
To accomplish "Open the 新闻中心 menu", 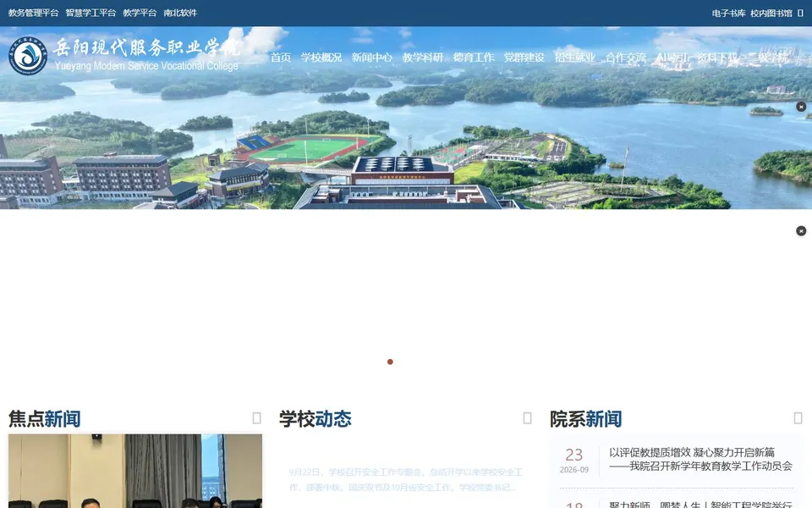I will click(x=372, y=58).
